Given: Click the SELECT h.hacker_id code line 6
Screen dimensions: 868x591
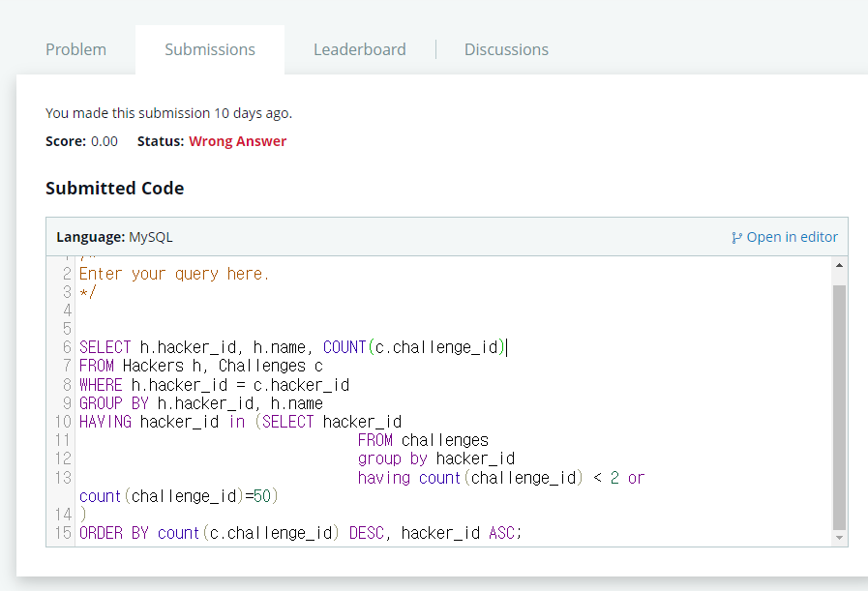Looking at the screenshot, I should pos(292,347).
